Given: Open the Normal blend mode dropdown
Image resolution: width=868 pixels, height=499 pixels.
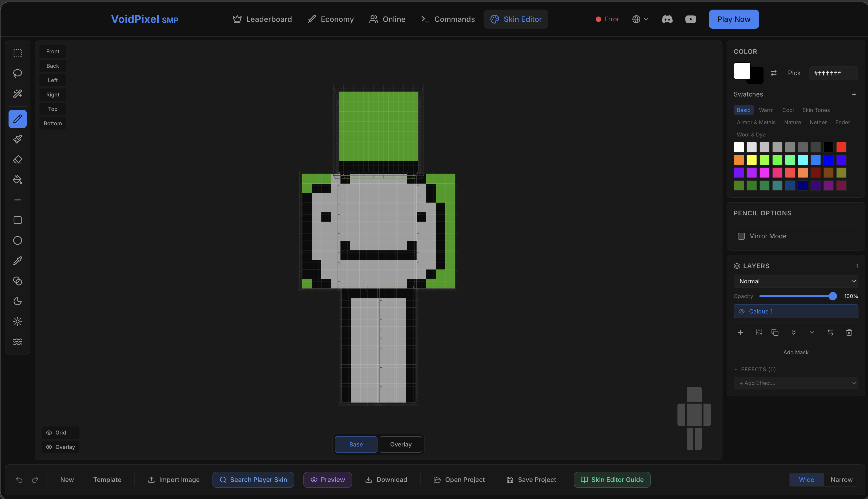Looking at the screenshot, I should pyautogui.click(x=796, y=281).
